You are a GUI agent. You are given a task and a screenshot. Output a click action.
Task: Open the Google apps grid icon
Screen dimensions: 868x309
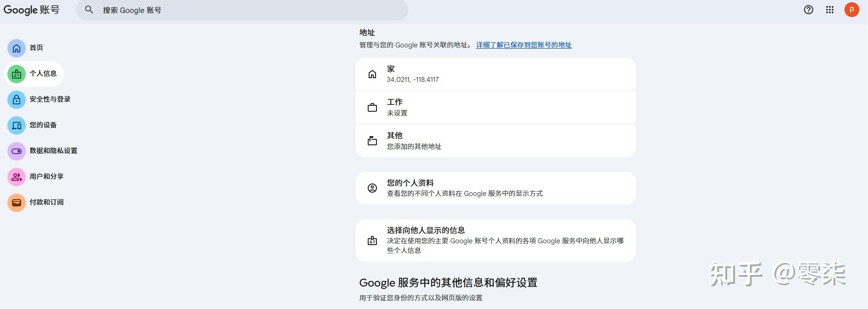[x=830, y=10]
